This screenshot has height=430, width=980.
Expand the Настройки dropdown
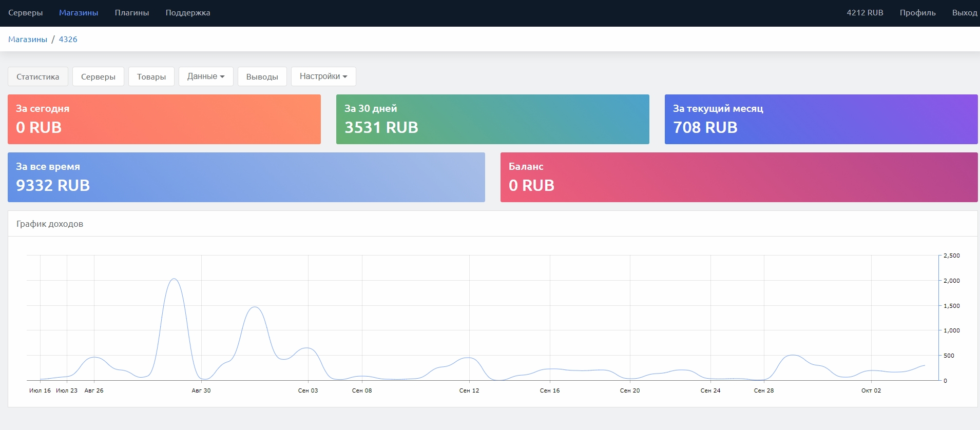pos(323,76)
